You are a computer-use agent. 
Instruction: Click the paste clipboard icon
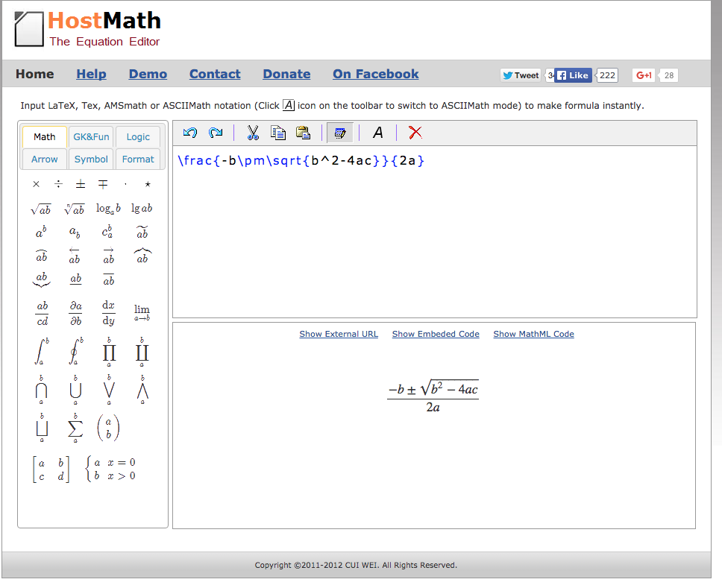tap(303, 133)
